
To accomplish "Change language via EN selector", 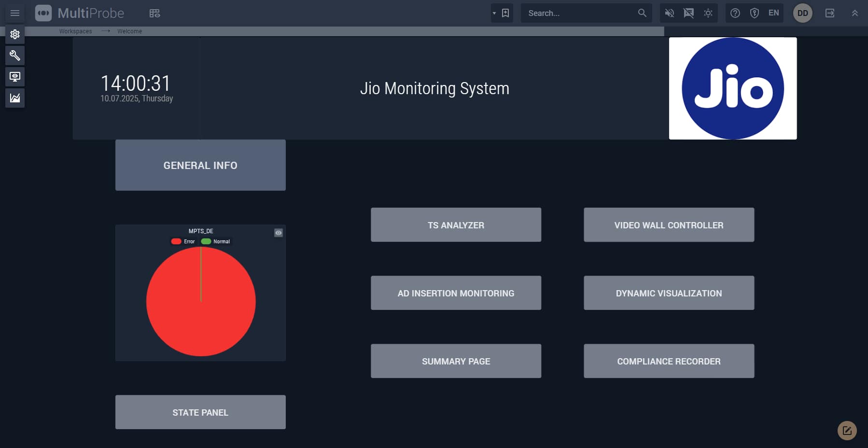I will point(774,13).
